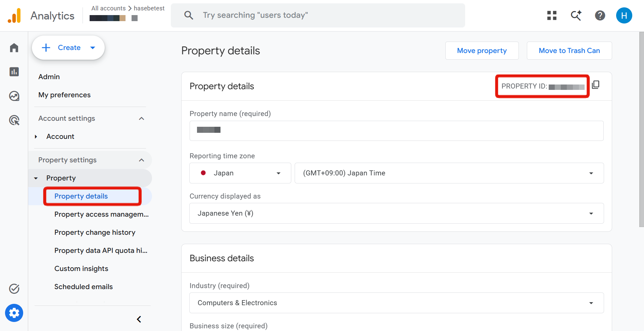Open Insights sparkle search icon
Image resolution: width=644 pixels, height=331 pixels.
click(x=576, y=15)
